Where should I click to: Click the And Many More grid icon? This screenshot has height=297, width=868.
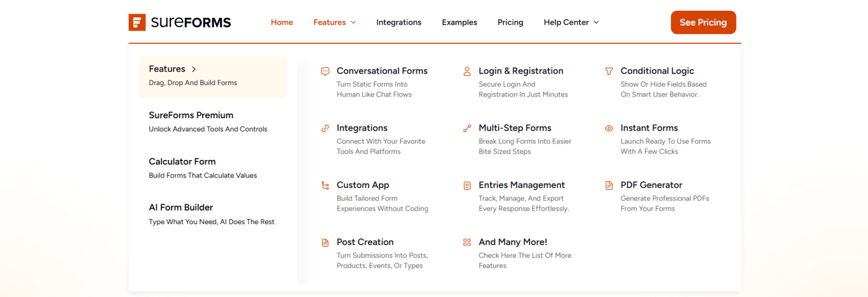[x=467, y=242]
